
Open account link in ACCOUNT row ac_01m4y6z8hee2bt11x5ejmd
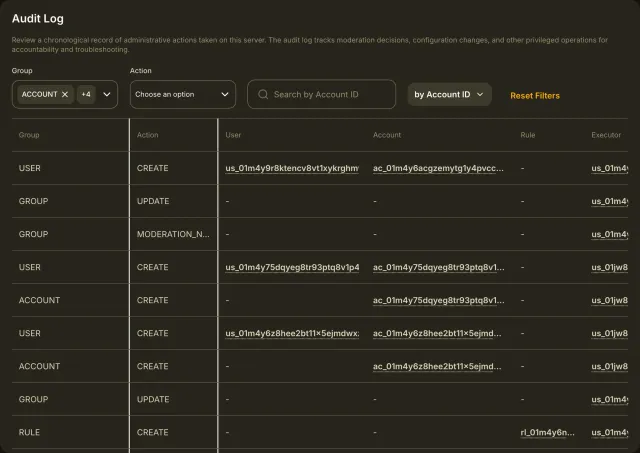(437, 366)
